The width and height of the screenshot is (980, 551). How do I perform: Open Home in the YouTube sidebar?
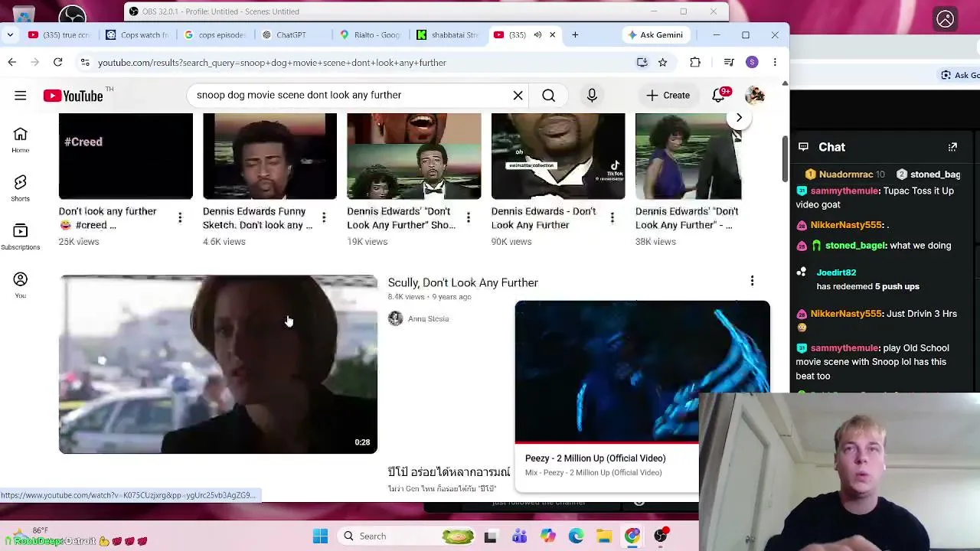tap(21, 140)
